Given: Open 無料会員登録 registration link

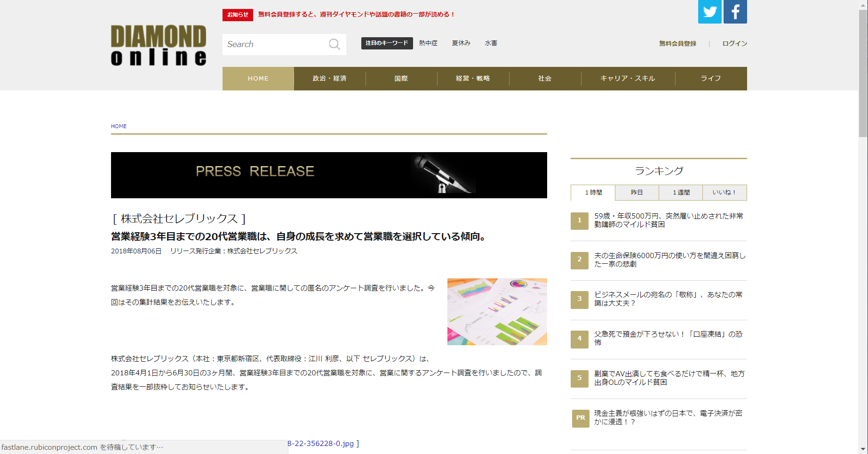Looking at the screenshot, I should [677, 44].
